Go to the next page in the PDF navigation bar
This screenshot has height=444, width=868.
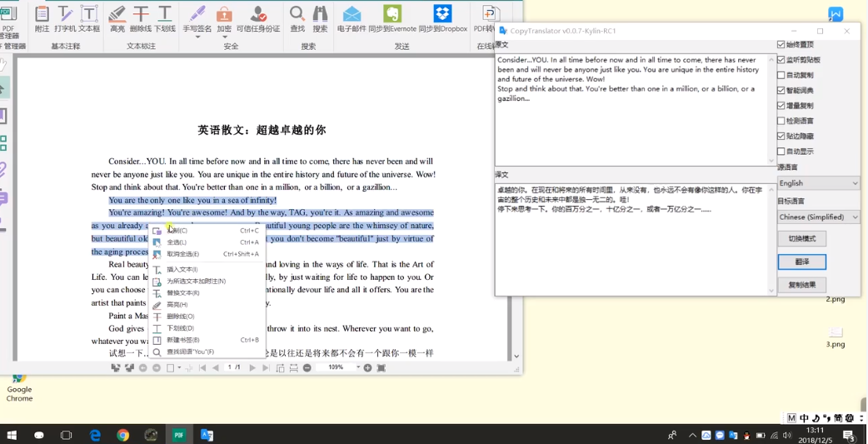[x=252, y=367]
